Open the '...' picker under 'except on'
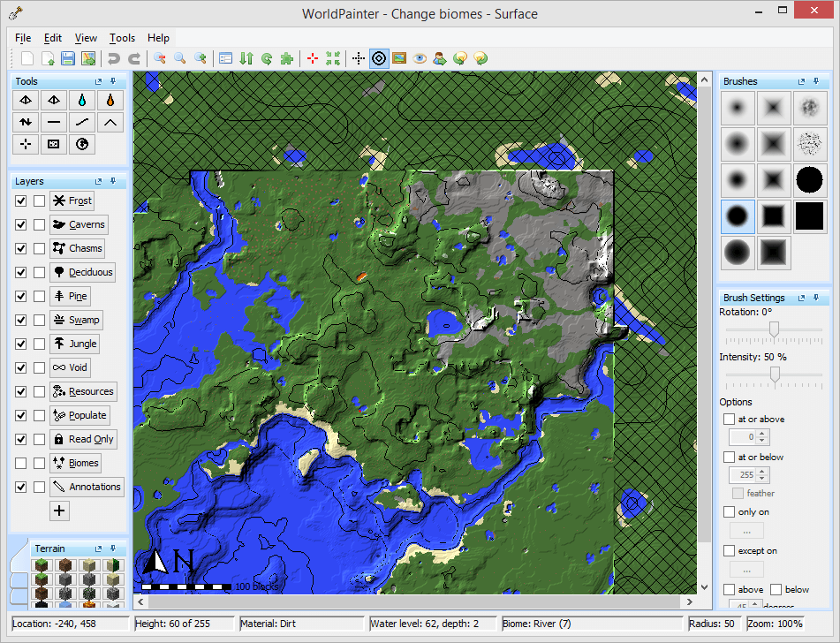This screenshot has width=840, height=643. pos(746,570)
